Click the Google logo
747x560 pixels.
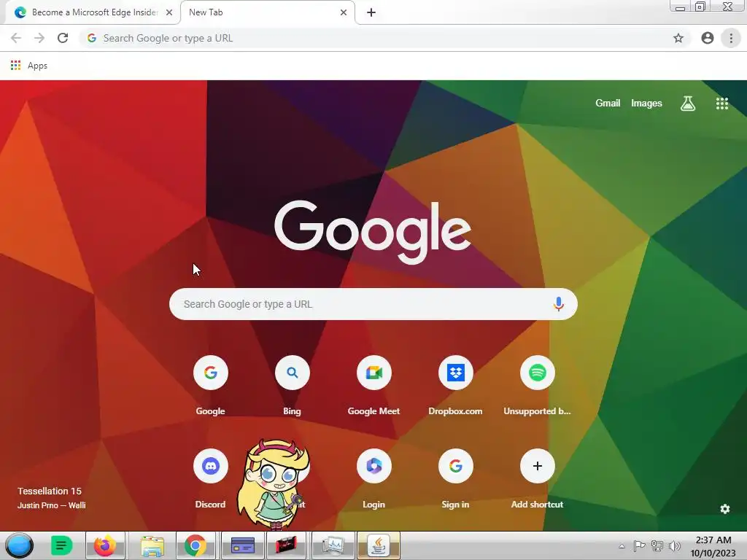[x=373, y=231]
